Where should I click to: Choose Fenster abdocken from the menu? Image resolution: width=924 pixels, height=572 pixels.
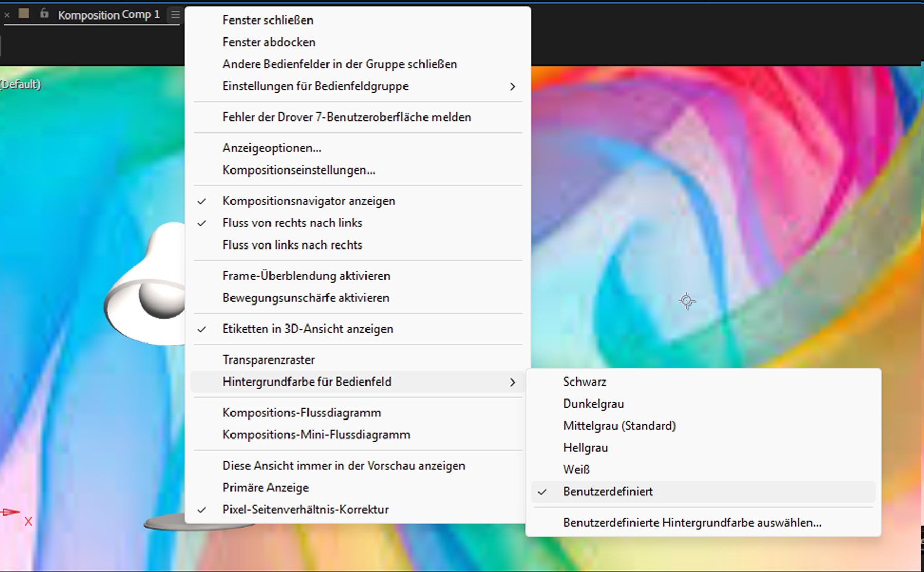(268, 42)
